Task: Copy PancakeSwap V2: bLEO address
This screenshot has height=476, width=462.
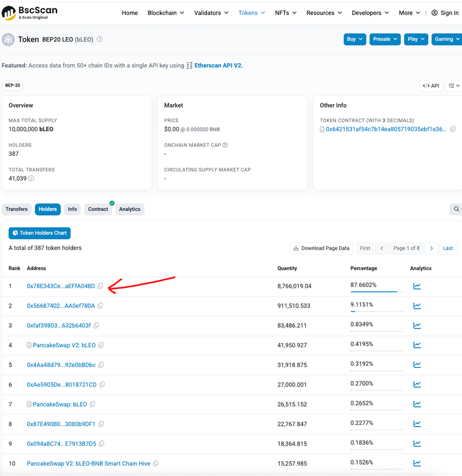Action: coord(101,345)
